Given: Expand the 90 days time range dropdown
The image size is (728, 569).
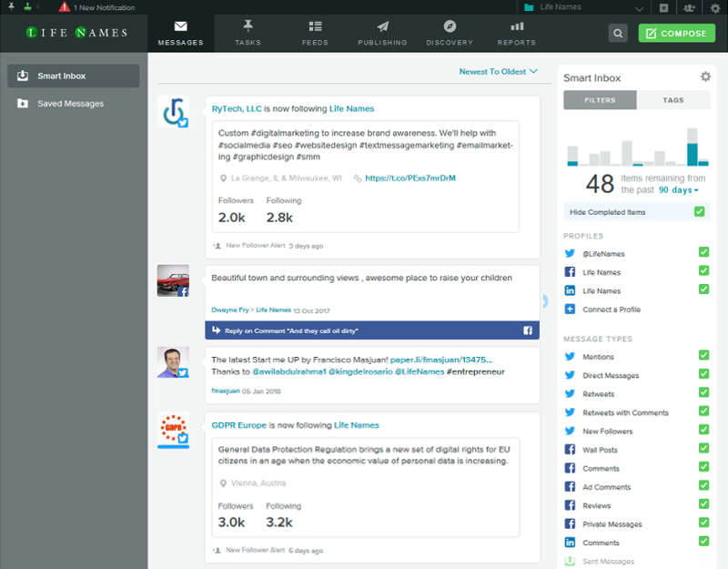Looking at the screenshot, I should [678, 190].
